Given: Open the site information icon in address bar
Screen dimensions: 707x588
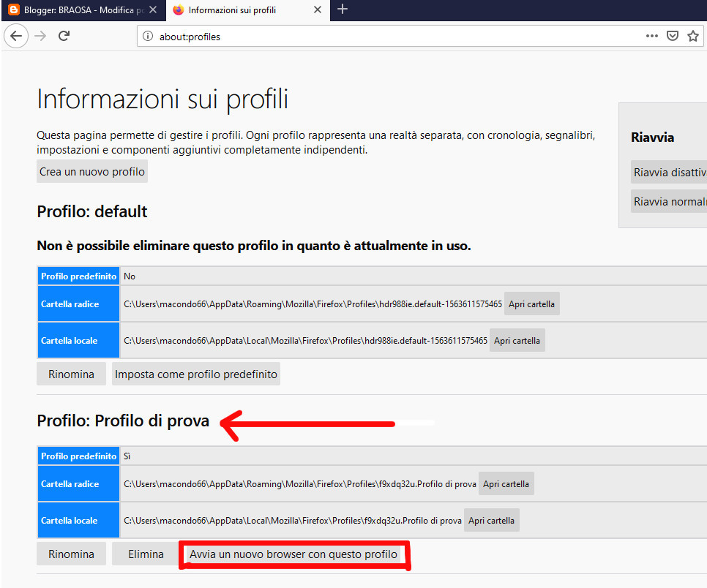Looking at the screenshot, I should pos(148,37).
